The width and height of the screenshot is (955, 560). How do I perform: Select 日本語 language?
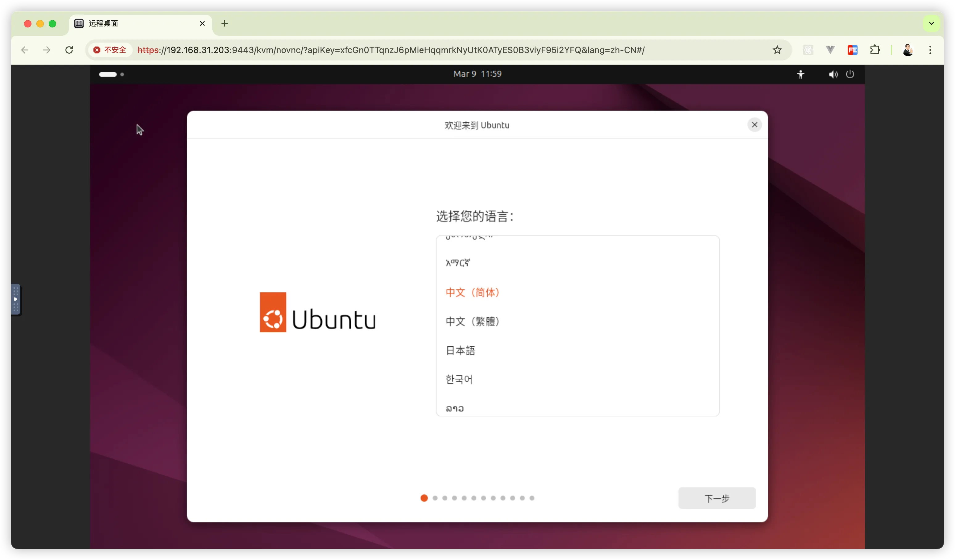tap(577, 350)
